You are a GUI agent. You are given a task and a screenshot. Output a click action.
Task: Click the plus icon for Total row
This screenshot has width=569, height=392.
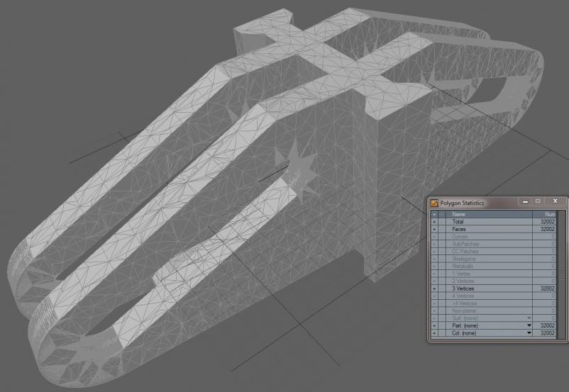pos(434,222)
